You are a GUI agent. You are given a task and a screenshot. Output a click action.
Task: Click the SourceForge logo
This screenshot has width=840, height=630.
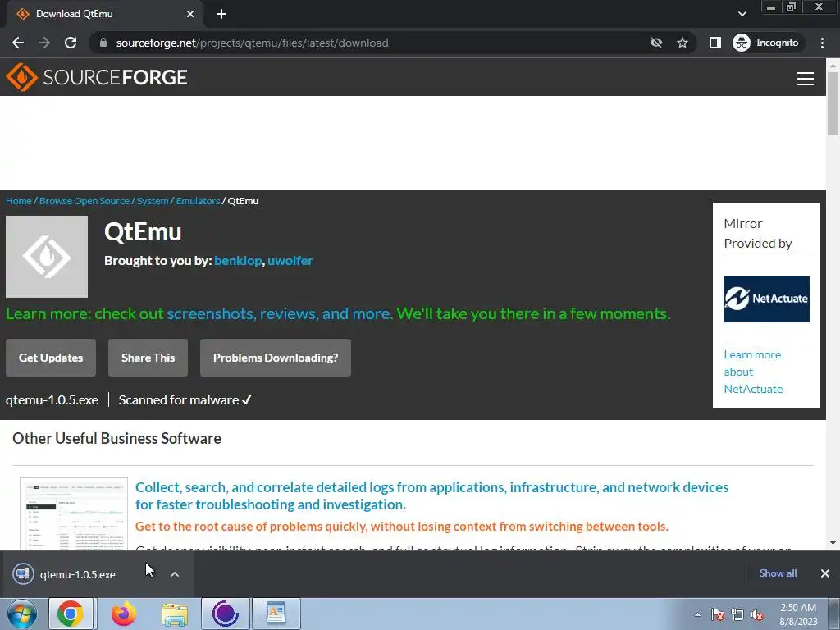tap(97, 77)
